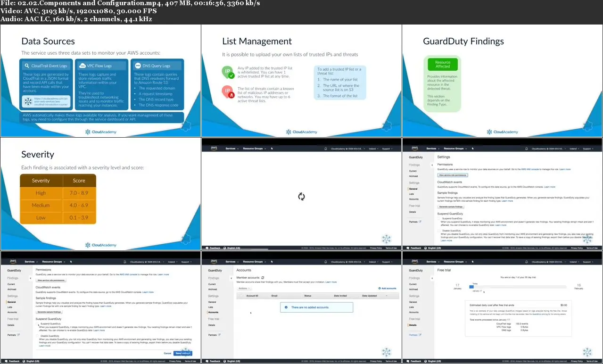Open Services dropdown in loading console thumbnail
The image size is (603, 364).
pos(231,149)
